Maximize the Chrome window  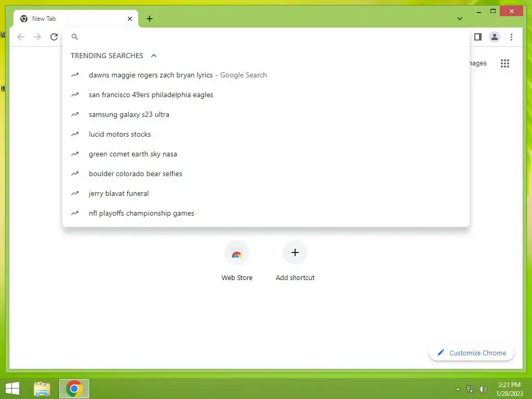(493, 11)
